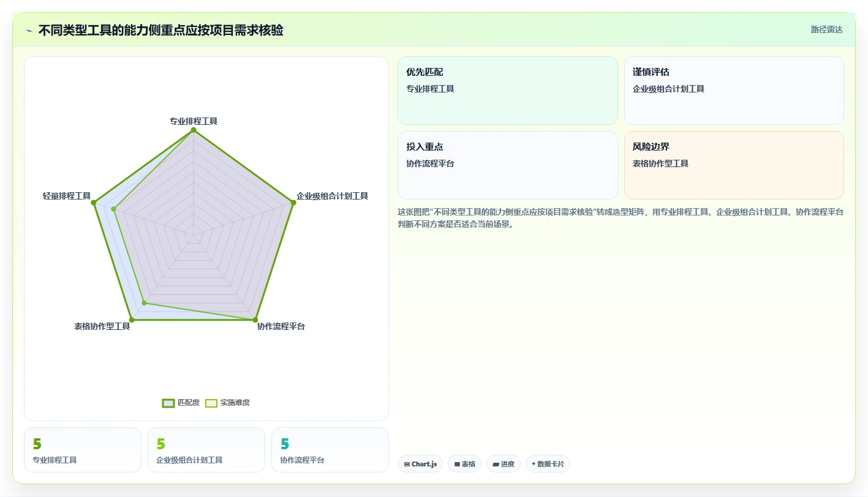The height and width of the screenshot is (497, 868).
Task: Select the radar point at 企业级组合计划工具 vertex
Action: (293, 203)
